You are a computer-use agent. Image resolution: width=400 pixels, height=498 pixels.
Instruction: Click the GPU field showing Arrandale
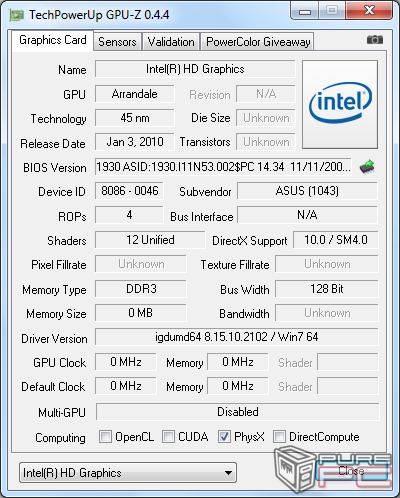click(135, 94)
